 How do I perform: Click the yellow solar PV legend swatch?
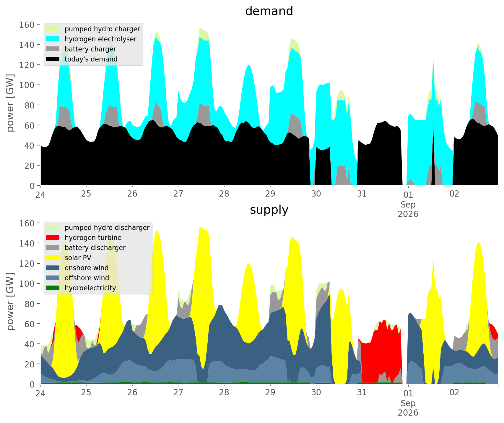[x=53, y=258]
